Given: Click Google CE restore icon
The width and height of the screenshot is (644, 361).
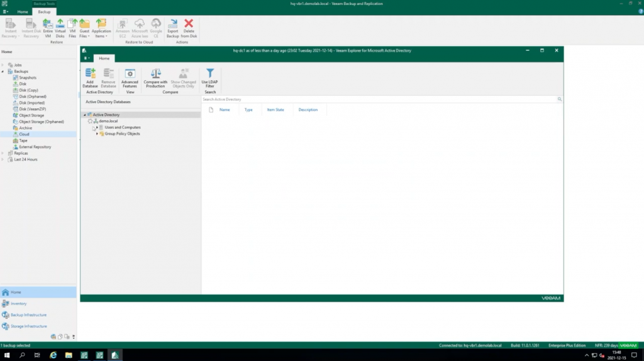Looking at the screenshot, I should [156, 28].
